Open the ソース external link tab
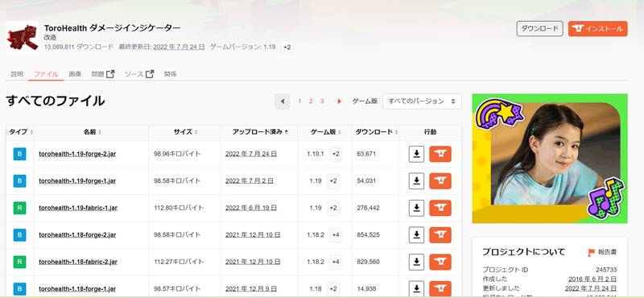 pyautogui.click(x=139, y=74)
